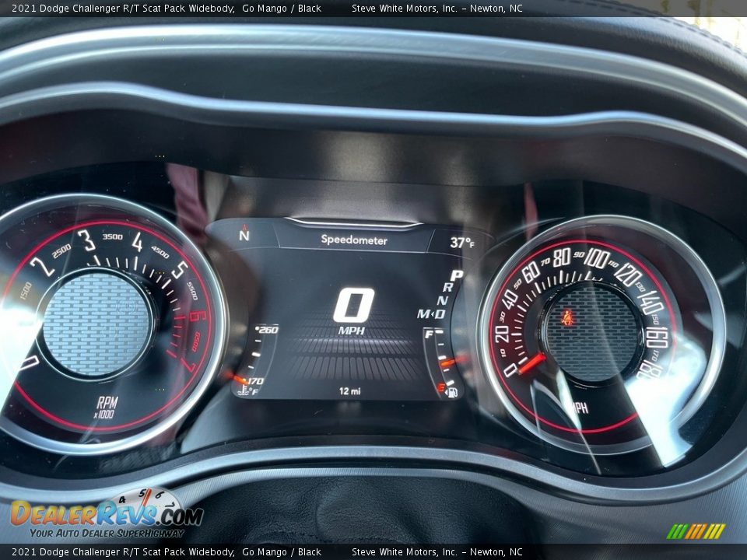This screenshot has width=747, height=560.
Task: Click the analog speedometer 80 mark
Action: point(562,257)
